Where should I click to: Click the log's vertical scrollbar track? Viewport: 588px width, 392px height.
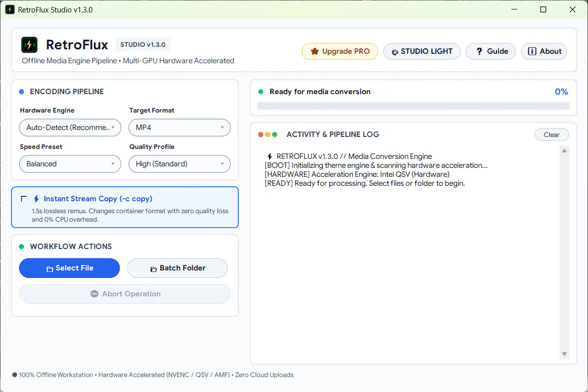565,253
